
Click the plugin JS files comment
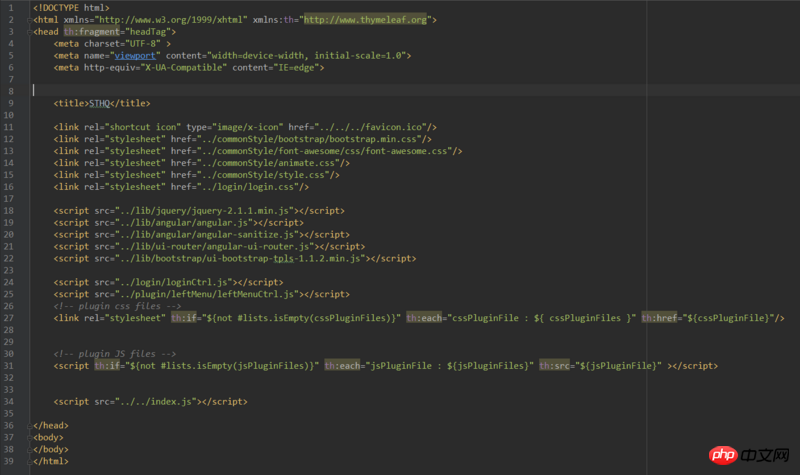point(115,354)
